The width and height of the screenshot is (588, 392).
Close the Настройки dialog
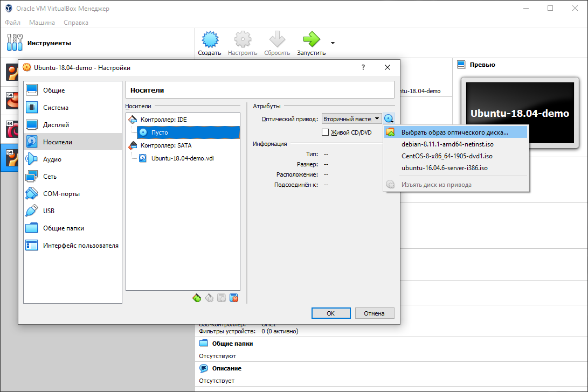pos(388,67)
